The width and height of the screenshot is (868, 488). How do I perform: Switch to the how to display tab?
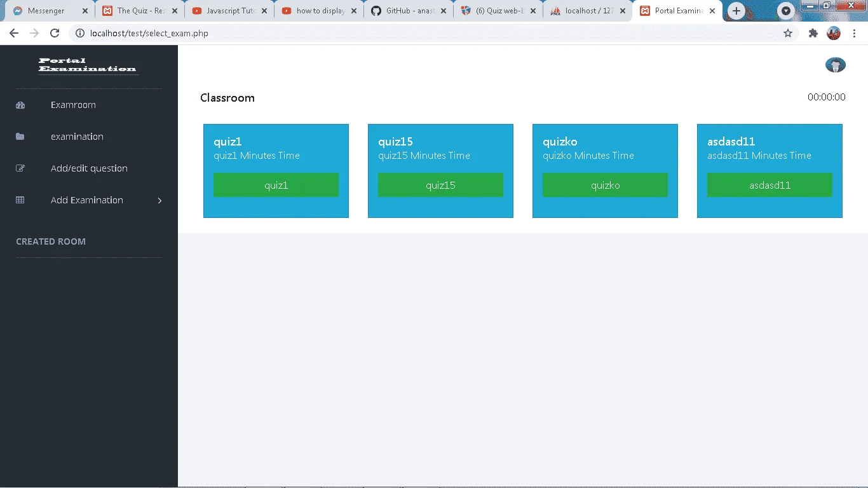point(318,11)
